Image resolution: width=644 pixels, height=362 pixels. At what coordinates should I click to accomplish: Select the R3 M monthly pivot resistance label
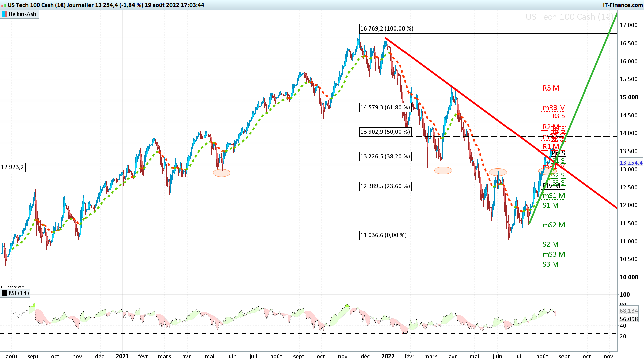point(551,88)
